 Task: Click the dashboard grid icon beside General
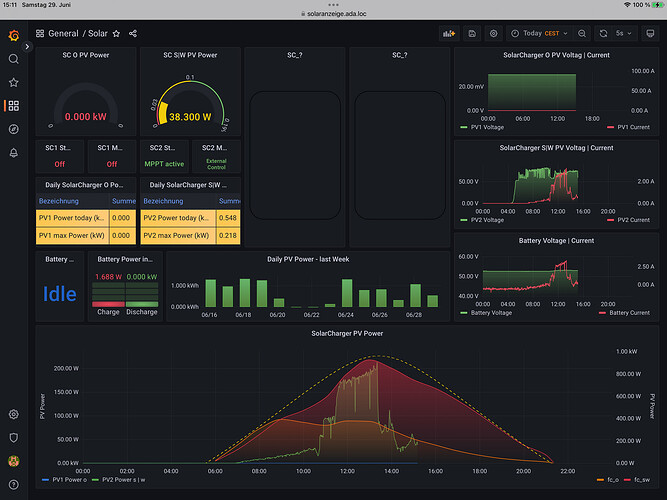coord(40,34)
